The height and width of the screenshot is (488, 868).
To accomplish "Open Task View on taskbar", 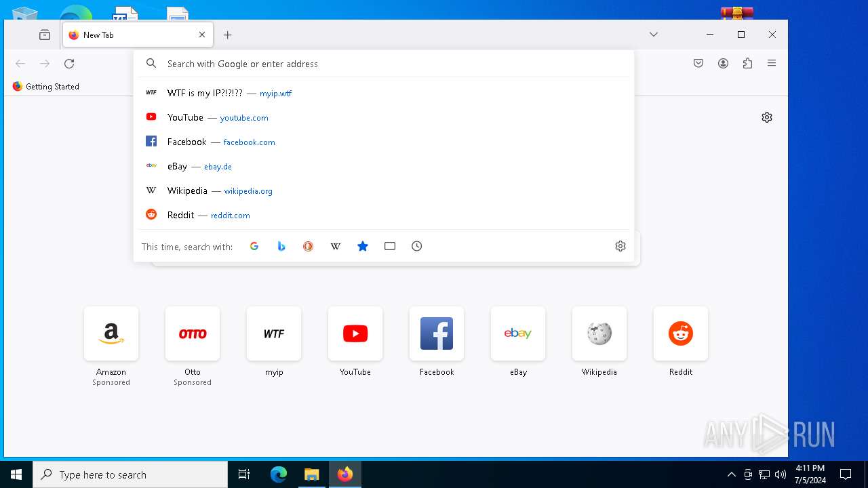I will [x=244, y=474].
